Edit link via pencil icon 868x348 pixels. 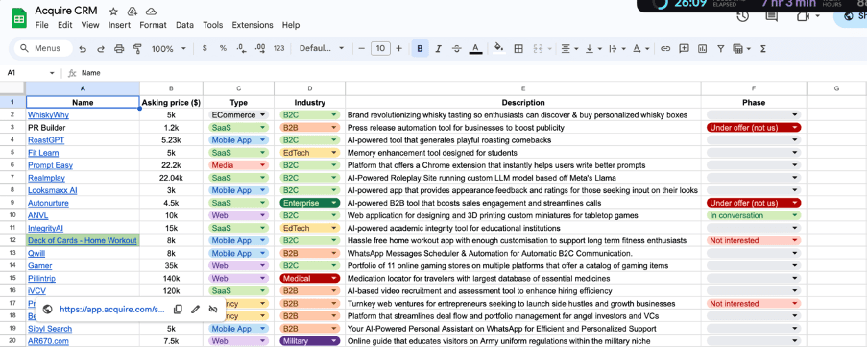click(196, 310)
